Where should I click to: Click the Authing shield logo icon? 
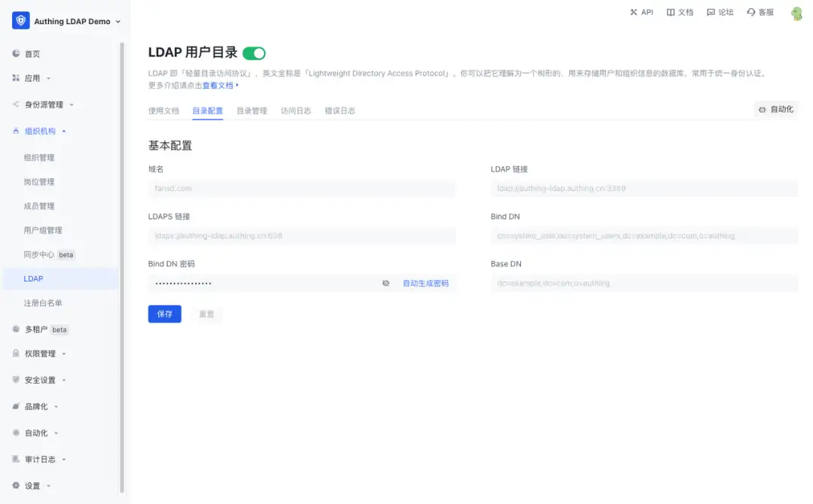(21, 21)
